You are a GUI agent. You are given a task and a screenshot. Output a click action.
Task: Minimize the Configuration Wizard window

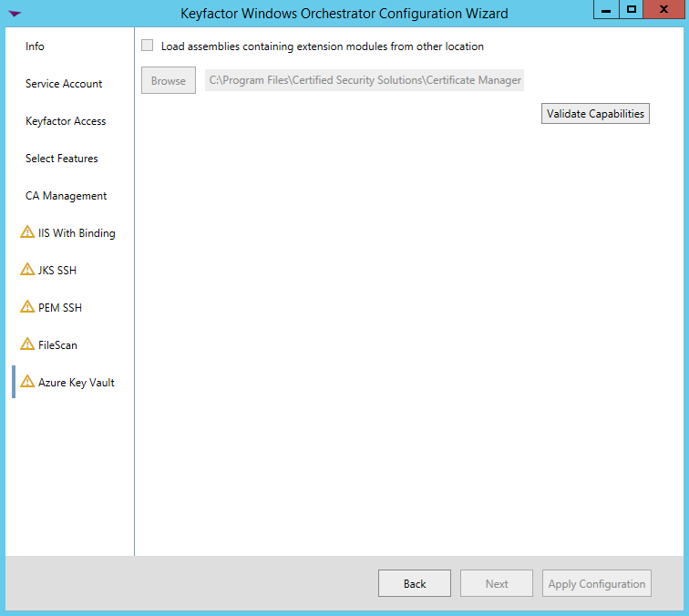pyautogui.click(x=606, y=10)
